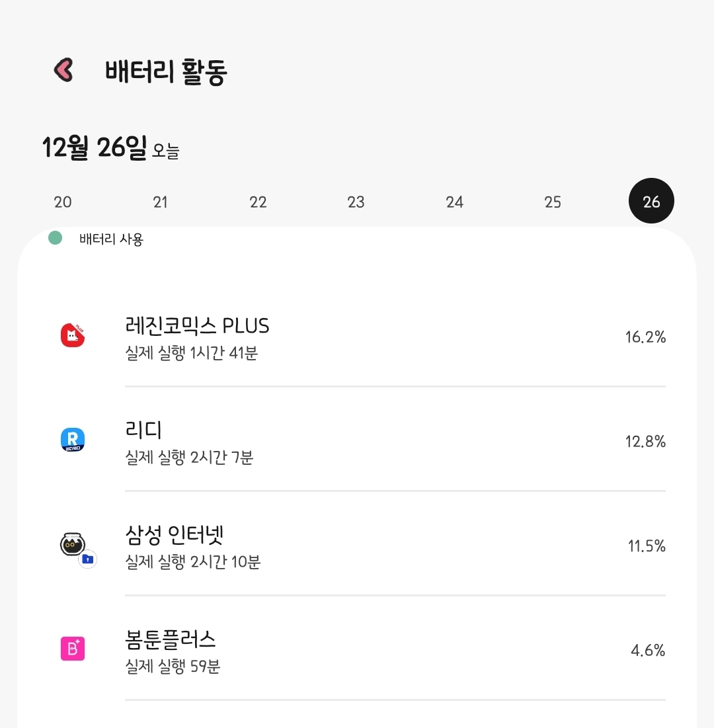Viewport: 714px width, 728px height.
Task: Tap the Samsung Internet fishbowl icon
Action: (72, 544)
